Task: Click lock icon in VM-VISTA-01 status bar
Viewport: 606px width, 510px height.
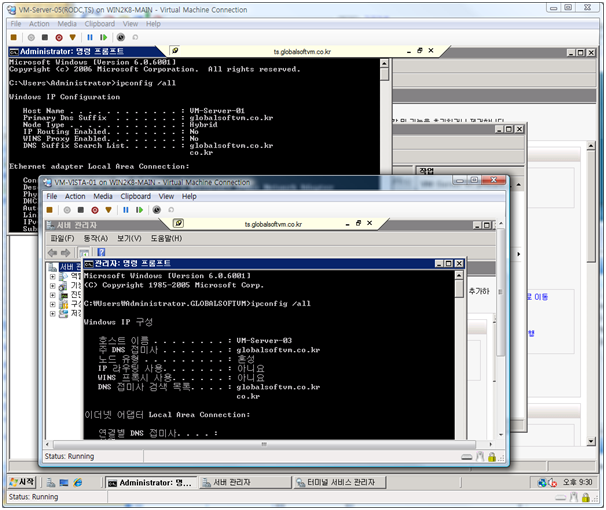Action: coord(492,457)
